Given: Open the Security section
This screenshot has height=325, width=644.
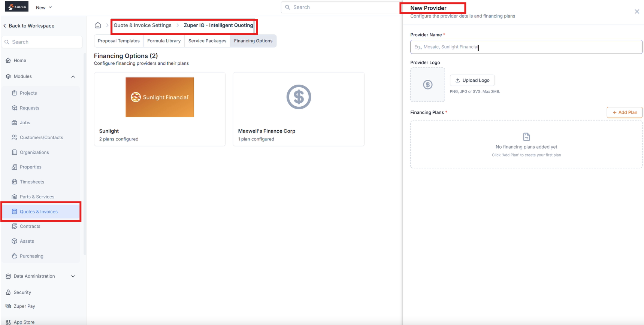Looking at the screenshot, I should [22, 292].
